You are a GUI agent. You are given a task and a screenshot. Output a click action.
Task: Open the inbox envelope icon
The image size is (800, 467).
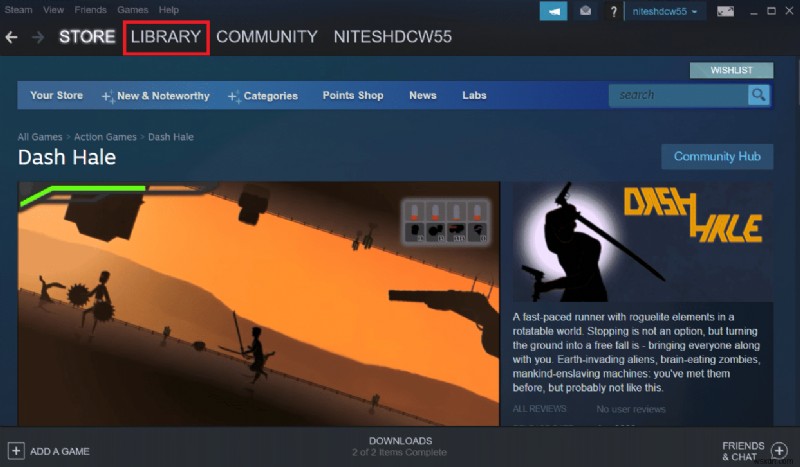(x=586, y=11)
